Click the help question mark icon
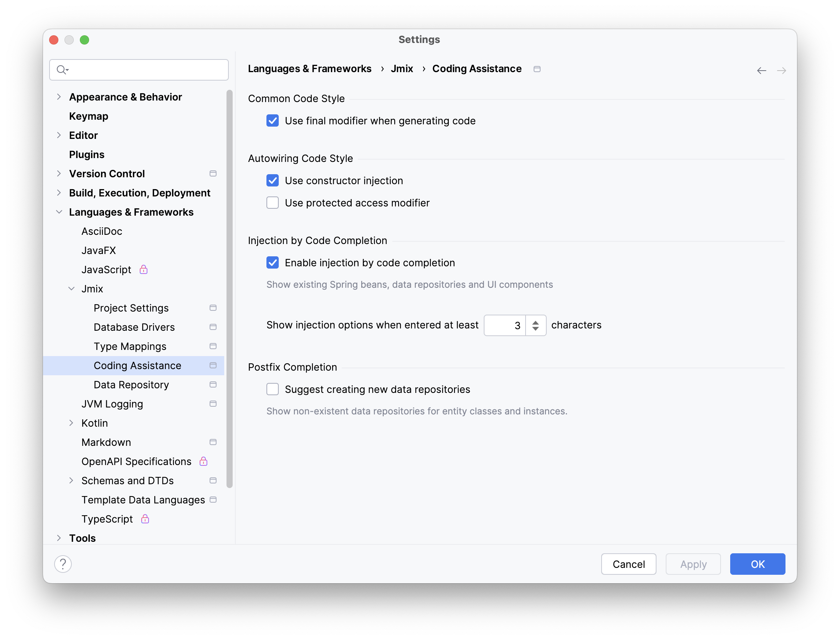840x640 pixels. click(63, 564)
